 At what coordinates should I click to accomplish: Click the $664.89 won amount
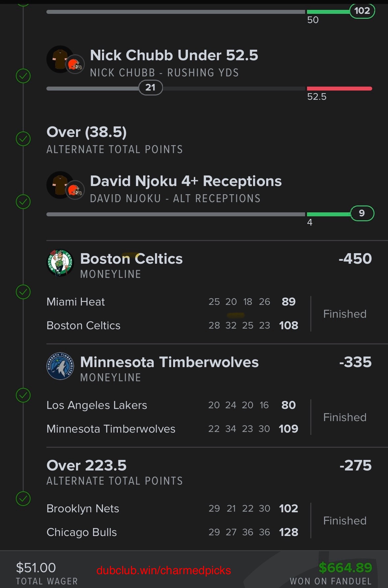[x=345, y=568]
